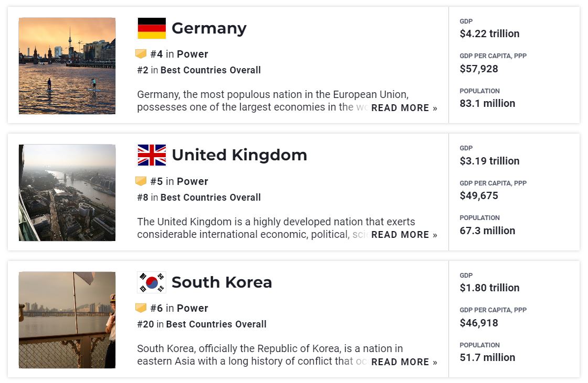The height and width of the screenshot is (383, 588).
Task: Follow Germany's #4 in Power ranking link
Action: click(x=179, y=54)
